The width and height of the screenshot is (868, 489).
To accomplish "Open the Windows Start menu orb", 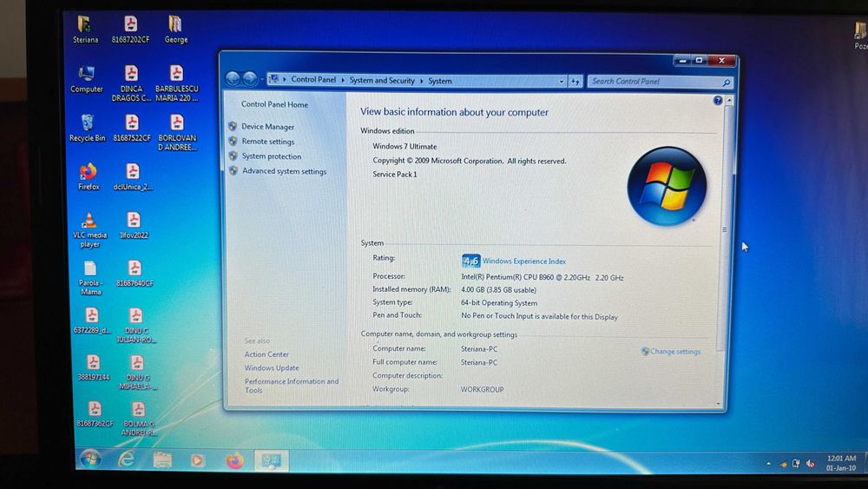I will point(90,459).
